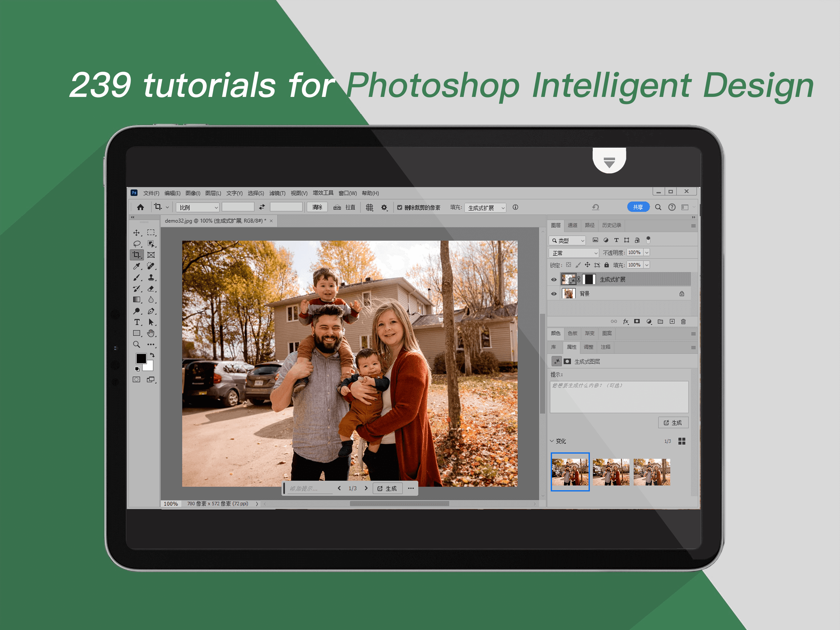Select the Pen tool
This screenshot has width=840, height=630.
tap(151, 311)
